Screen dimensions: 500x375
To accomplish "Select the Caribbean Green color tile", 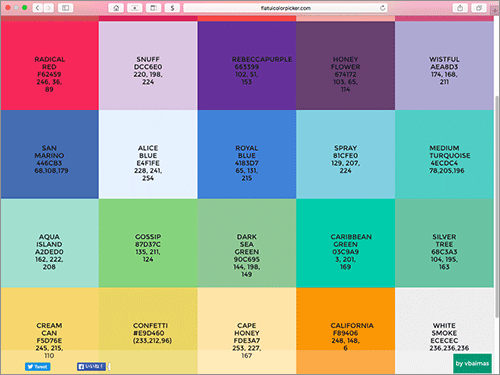I will (x=345, y=243).
